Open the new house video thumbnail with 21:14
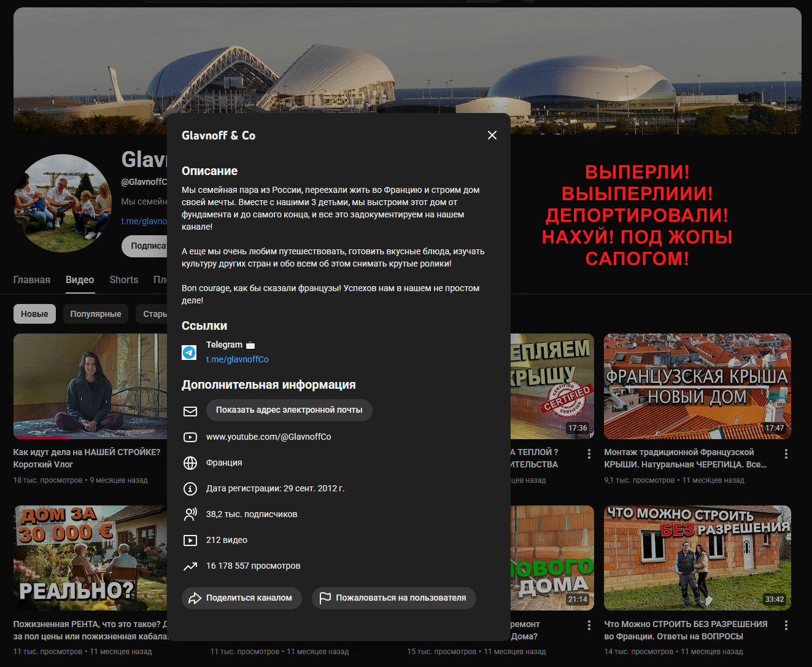 [x=552, y=558]
